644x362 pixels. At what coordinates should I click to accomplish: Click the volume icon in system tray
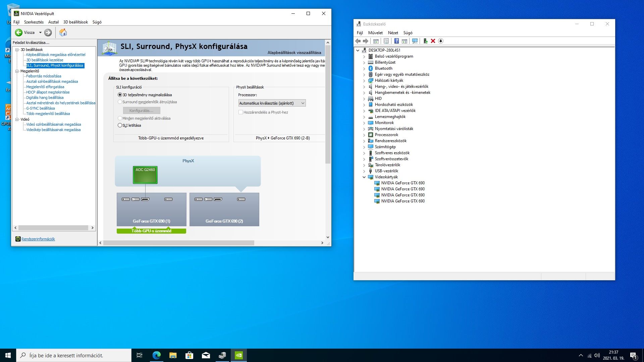[597, 356]
